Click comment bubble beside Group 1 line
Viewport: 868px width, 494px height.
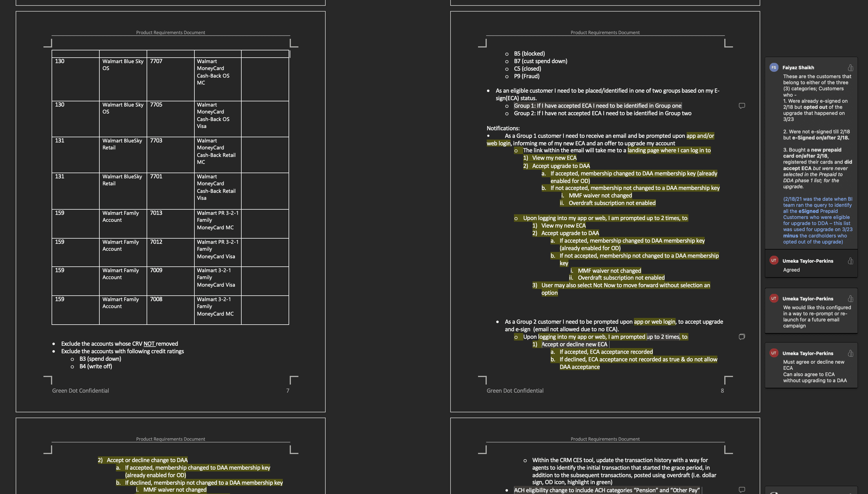pos(742,106)
